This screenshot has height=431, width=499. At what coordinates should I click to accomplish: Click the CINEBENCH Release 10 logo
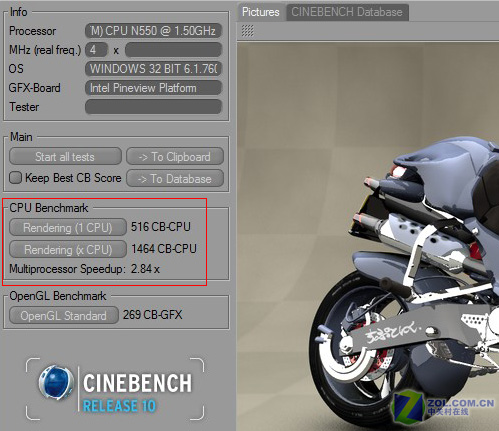115,389
